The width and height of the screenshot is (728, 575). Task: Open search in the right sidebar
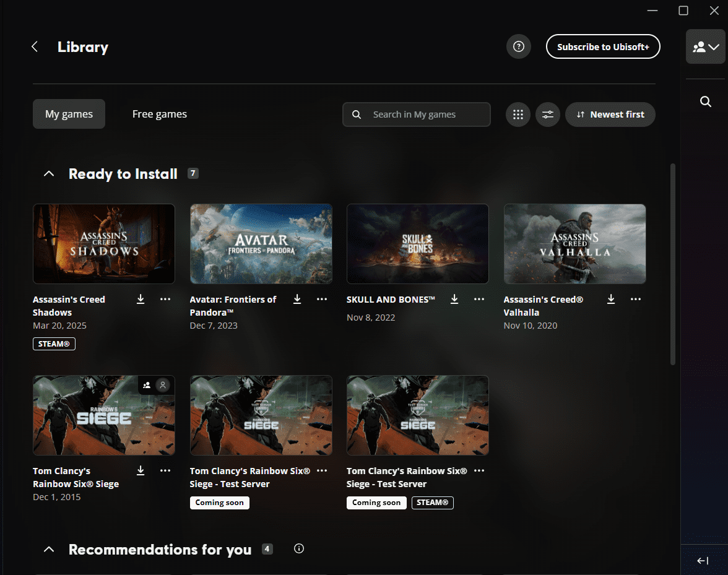(705, 101)
